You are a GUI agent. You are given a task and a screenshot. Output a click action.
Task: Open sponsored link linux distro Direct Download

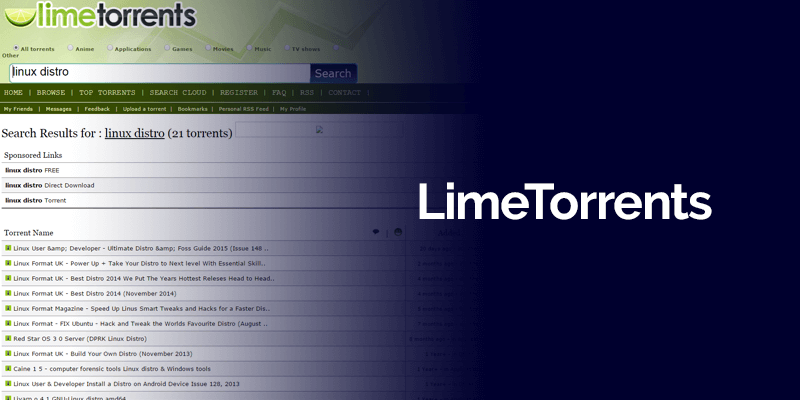point(49,186)
